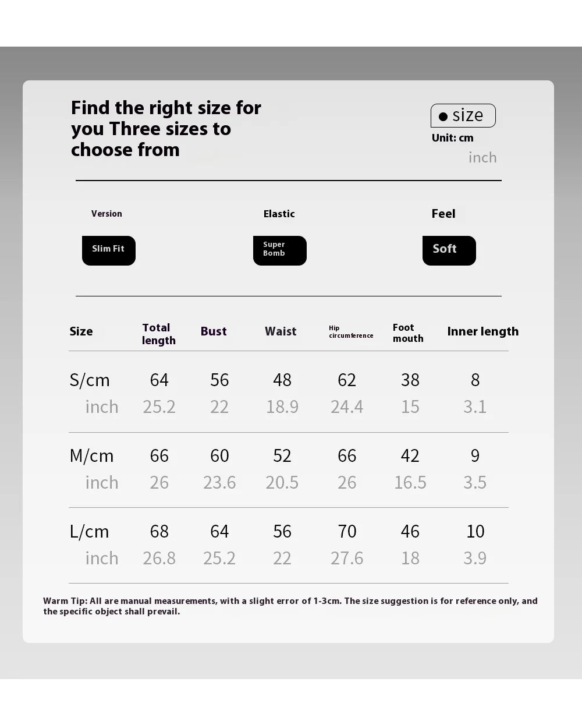
Task: Select the Bust column header
Action: click(x=214, y=331)
